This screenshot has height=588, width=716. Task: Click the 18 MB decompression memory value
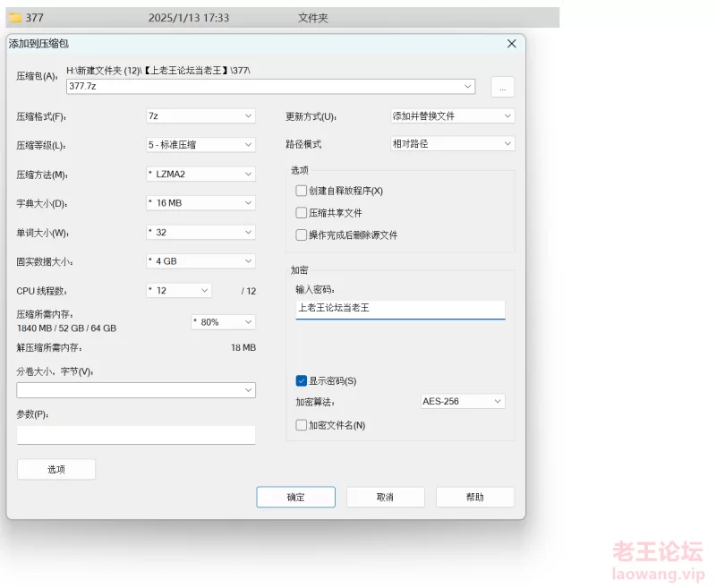[243, 348]
